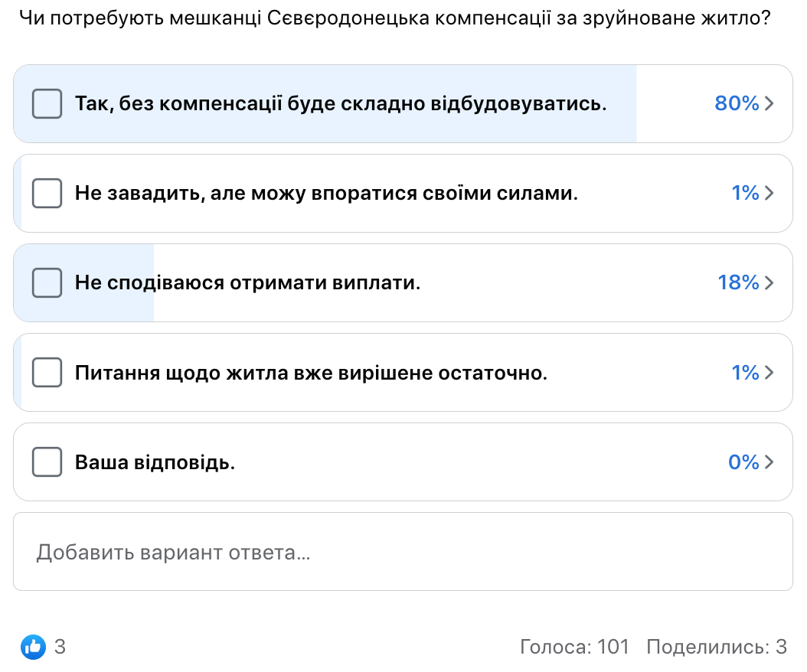Image resolution: width=807 pixels, height=672 pixels.
Task: Click the poll question about Сєвєродонецьк compensation
Action: (394, 18)
